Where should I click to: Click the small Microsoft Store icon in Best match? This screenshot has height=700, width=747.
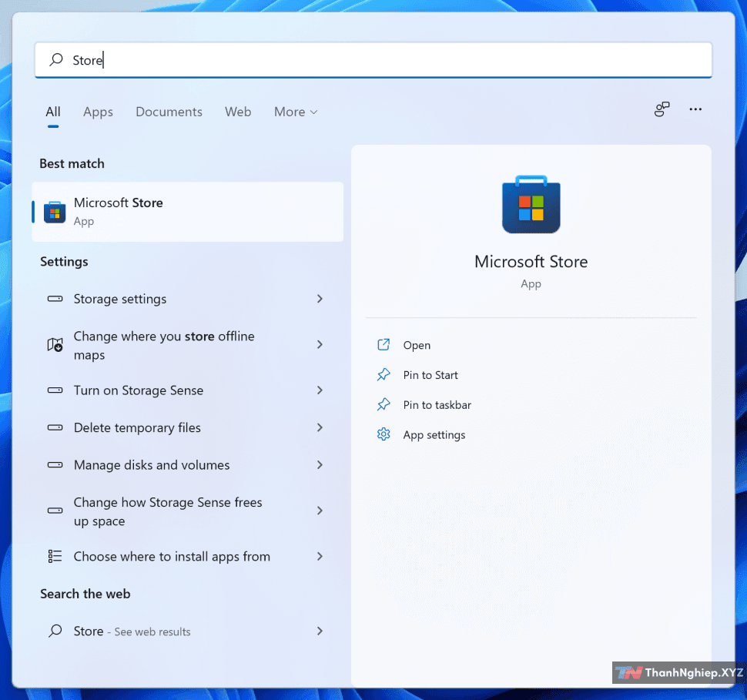tap(55, 212)
